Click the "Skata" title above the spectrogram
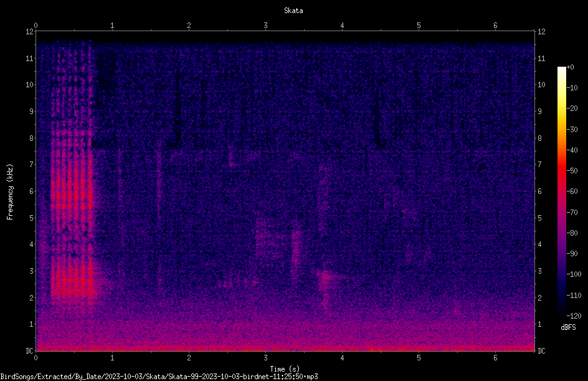 [x=293, y=11]
